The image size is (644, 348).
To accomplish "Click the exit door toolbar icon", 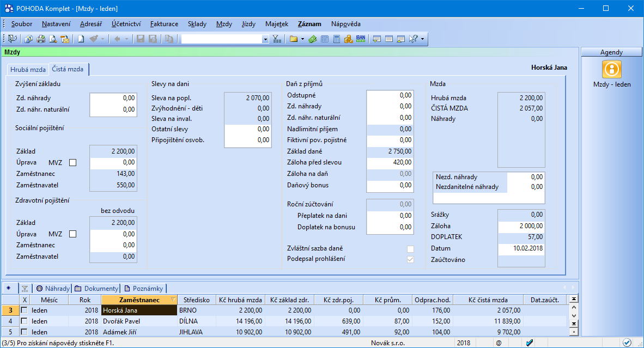I will [13, 39].
